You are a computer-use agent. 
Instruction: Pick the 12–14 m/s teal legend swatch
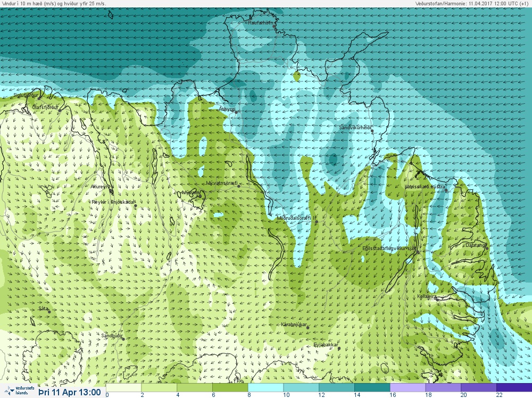337,387
